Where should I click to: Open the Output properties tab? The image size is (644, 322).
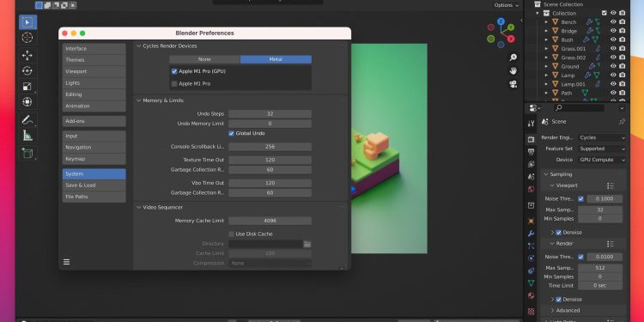pos(531,152)
